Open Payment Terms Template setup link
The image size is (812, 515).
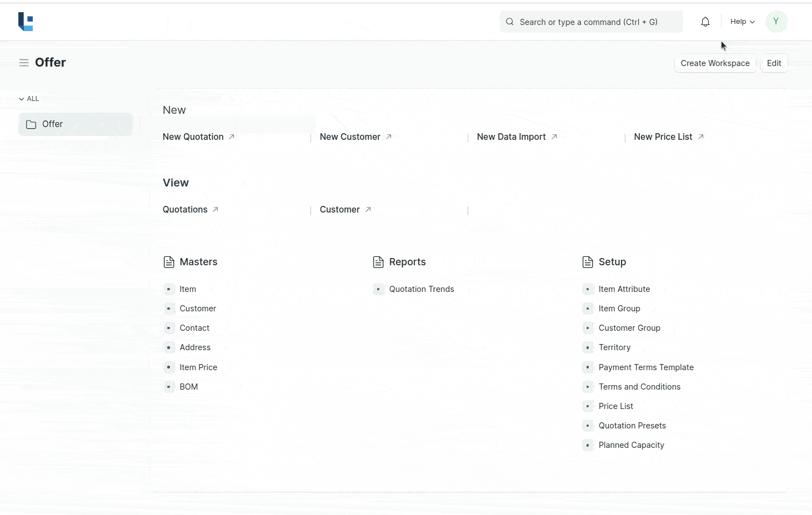pyautogui.click(x=646, y=367)
